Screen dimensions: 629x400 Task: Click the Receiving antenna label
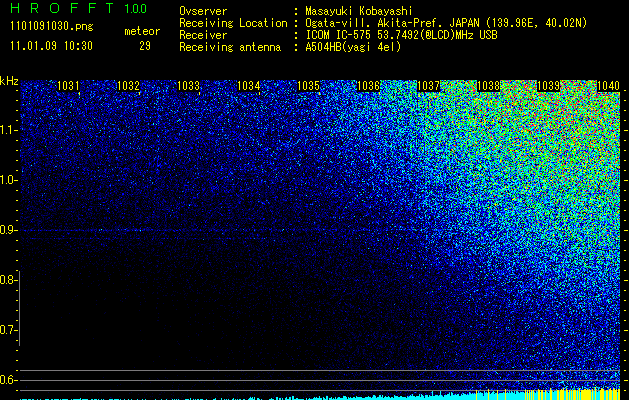[230, 47]
